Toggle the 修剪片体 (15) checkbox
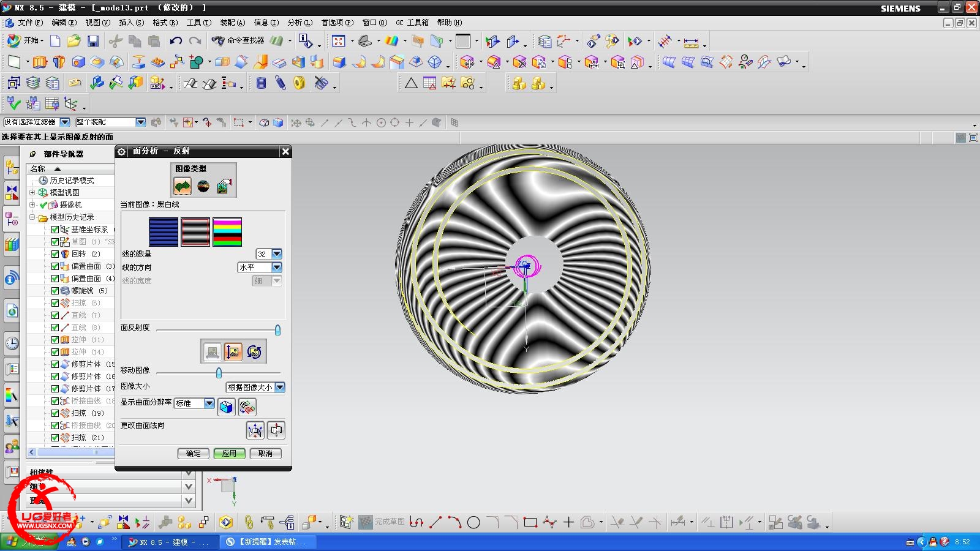This screenshot has width=980, height=551. (x=55, y=364)
